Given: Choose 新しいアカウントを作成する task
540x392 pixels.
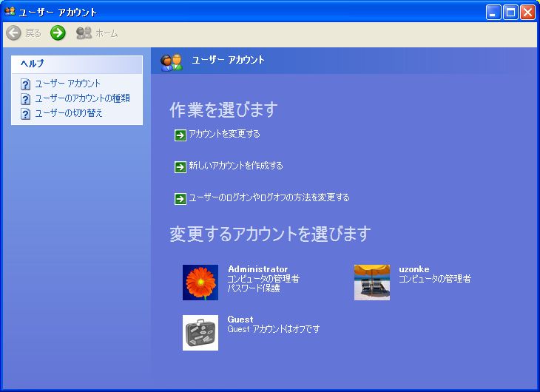Looking at the screenshot, I should coord(236,166).
